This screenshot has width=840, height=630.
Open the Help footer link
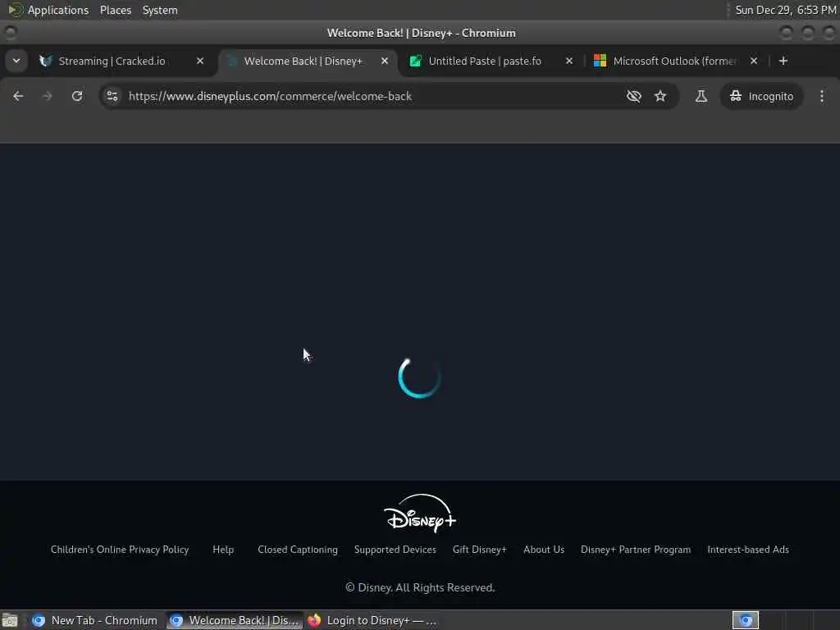(223, 550)
